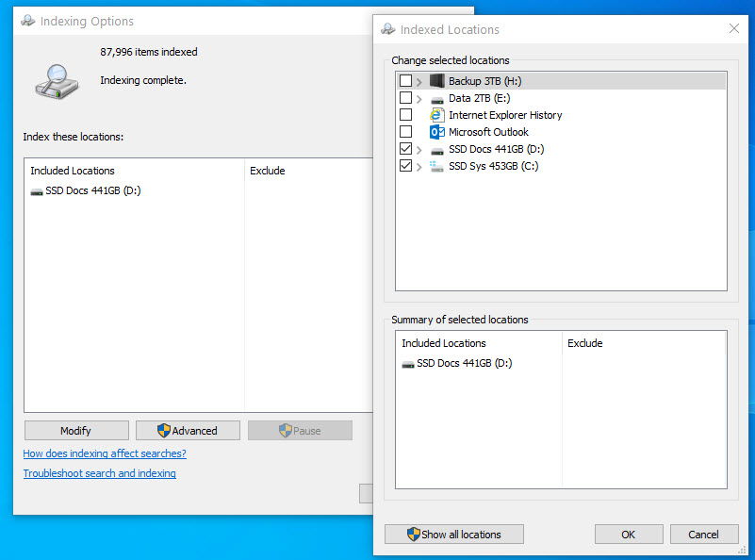Screen dimensions: 755x560
Task: Click Show all locations button
Action: 454,535
